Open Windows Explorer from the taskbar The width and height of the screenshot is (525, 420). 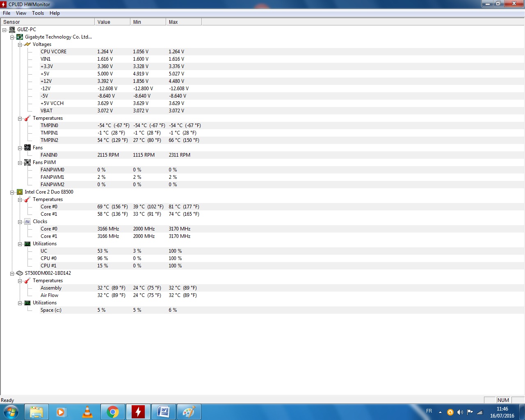pos(37,412)
